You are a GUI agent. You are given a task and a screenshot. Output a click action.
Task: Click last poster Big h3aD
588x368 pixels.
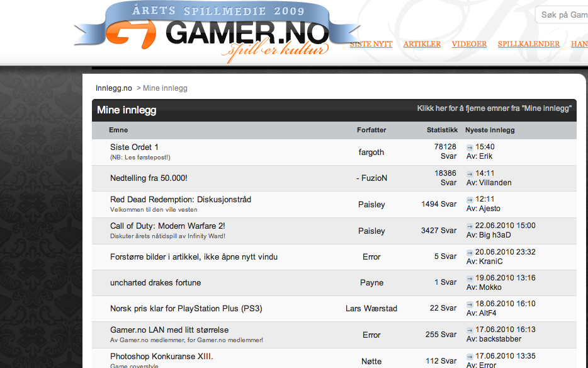pyautogui.click(x=495, y=235)
